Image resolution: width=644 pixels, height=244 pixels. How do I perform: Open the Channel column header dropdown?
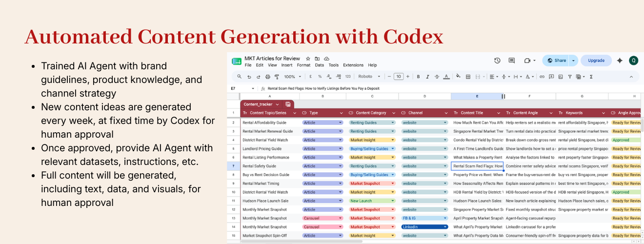pos(445,113)
